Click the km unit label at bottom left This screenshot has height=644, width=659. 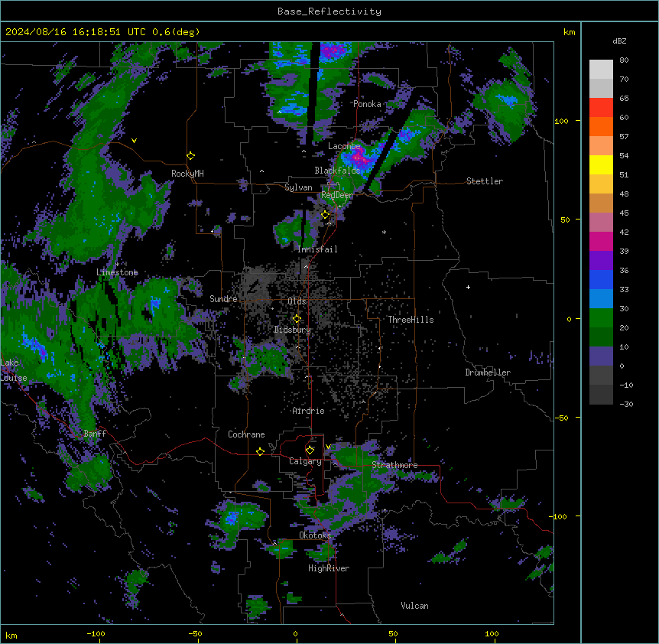[x=11, y=635]
